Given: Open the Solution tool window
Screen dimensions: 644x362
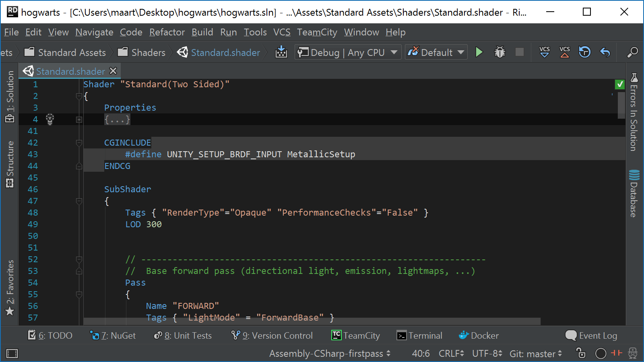Looking at the screenshot, I should (x=10, y=97).
